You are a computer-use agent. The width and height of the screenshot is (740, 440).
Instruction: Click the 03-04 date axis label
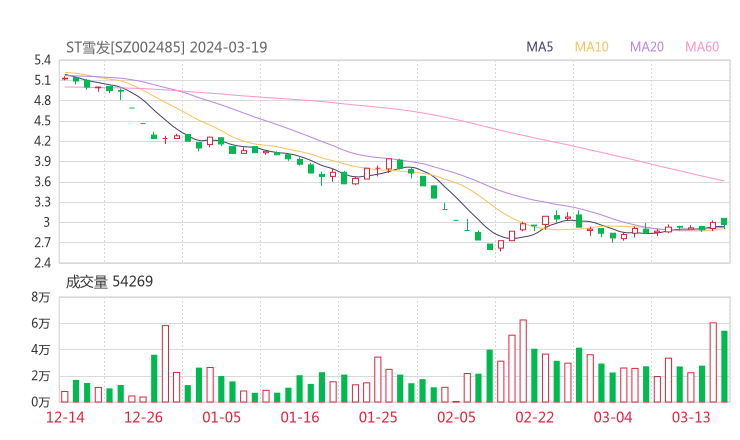pos(613,417)
